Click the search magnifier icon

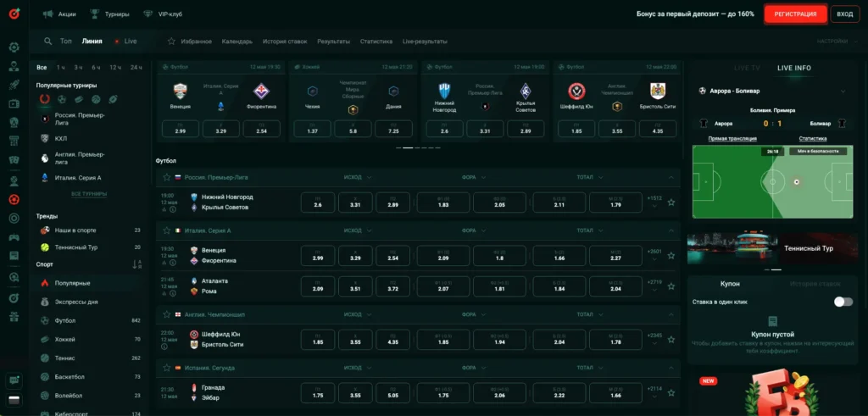coord(48,41)
